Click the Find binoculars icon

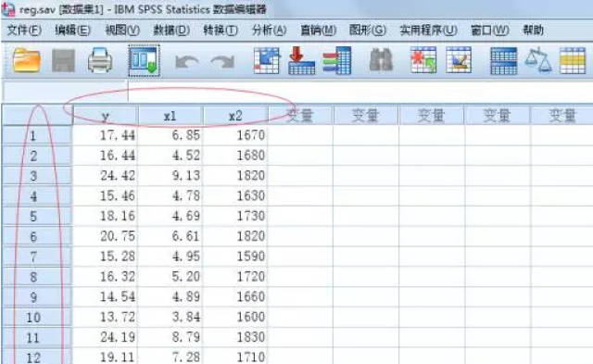[x=381, y=60]
